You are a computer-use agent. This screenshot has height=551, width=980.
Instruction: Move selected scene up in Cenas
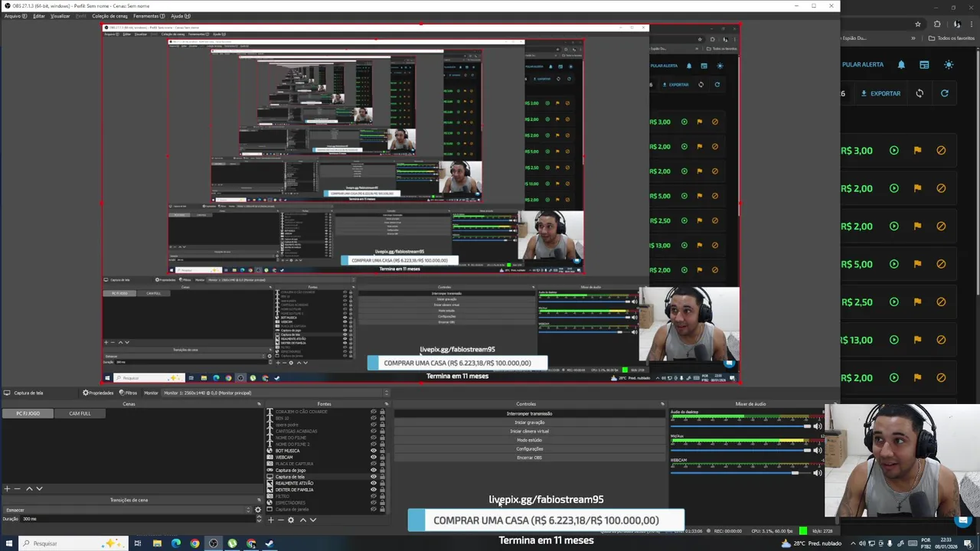29,488
